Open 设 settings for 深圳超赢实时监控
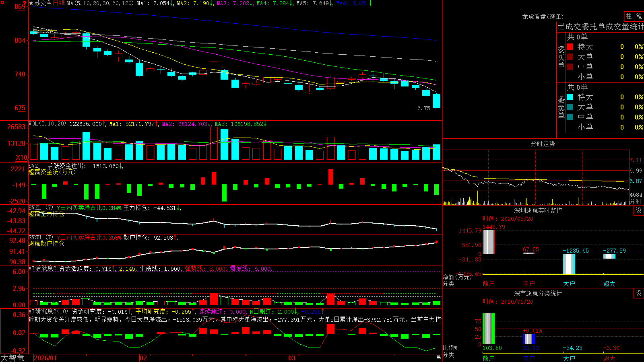Screen dimensions: 644x362 [639, 210]
